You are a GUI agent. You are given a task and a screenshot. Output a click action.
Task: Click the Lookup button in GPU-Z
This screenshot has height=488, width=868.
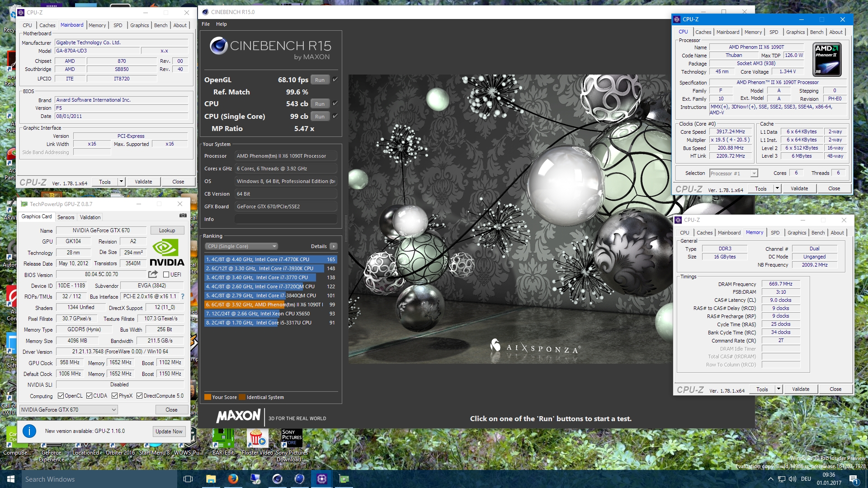pyautogui.click(x=167, y=230)
